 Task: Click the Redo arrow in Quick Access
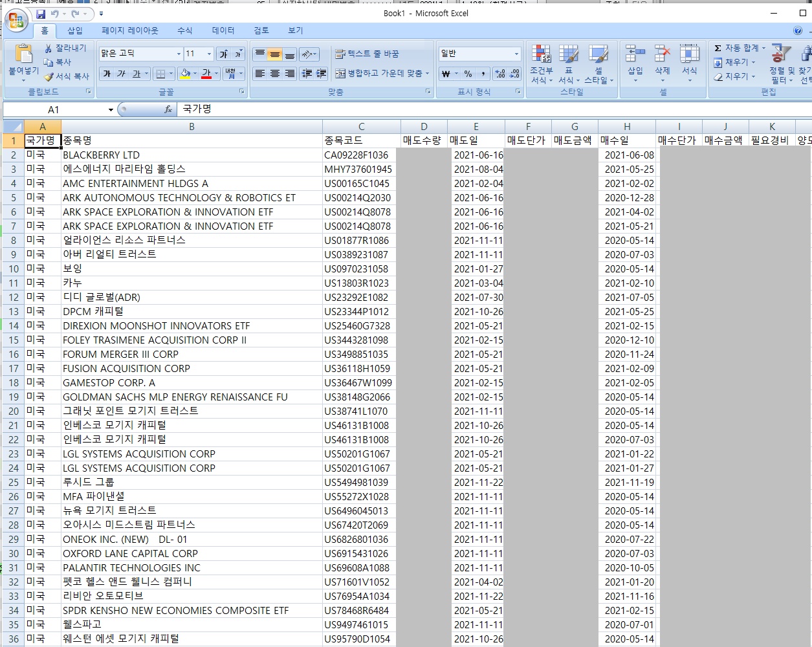[x=76, y=14]
